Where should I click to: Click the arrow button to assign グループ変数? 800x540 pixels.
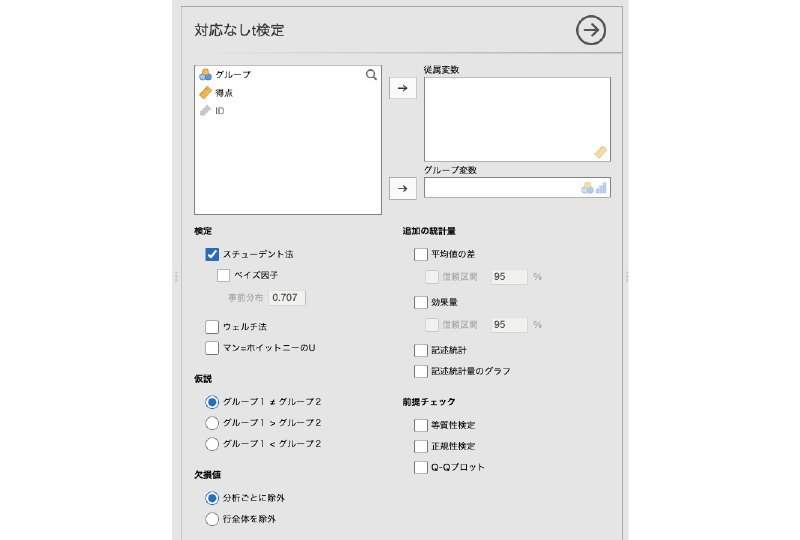tap(402, 187)
